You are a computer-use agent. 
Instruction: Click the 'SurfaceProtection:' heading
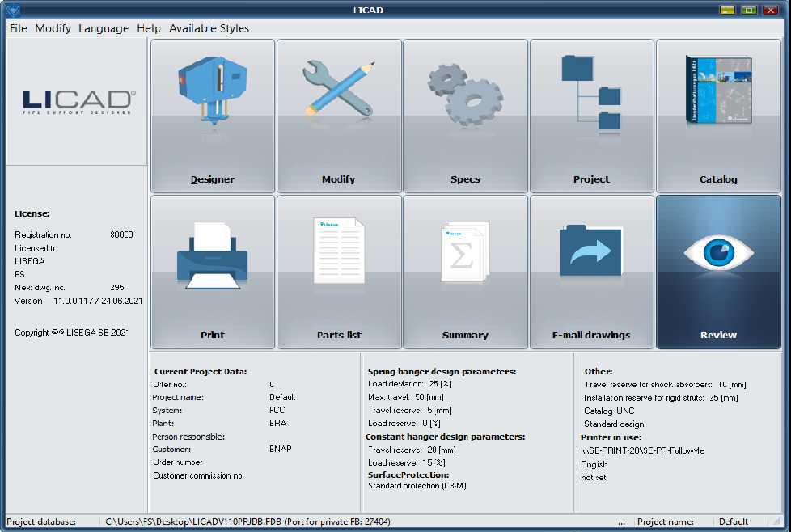click(x=408, y=475)
